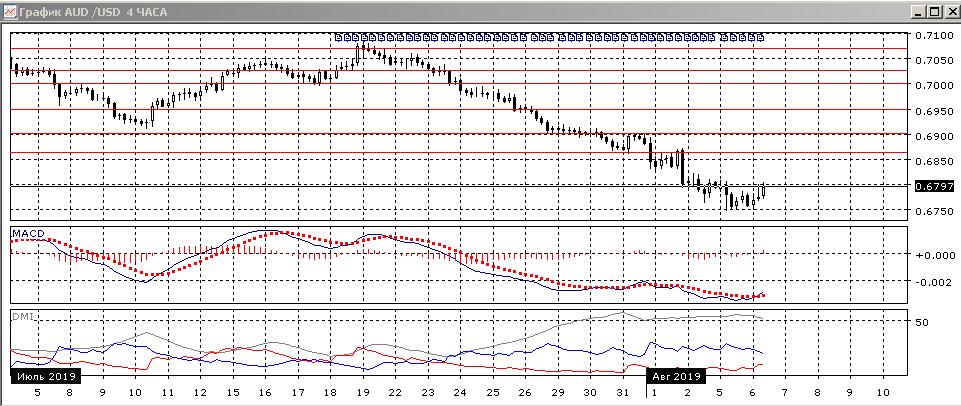Click the MACD indicator label
Viewport: 961px width, 406px height.
pos(27,232)
